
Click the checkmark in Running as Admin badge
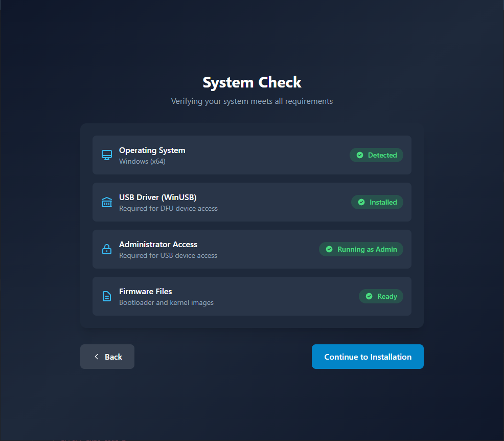click(329, 249)
